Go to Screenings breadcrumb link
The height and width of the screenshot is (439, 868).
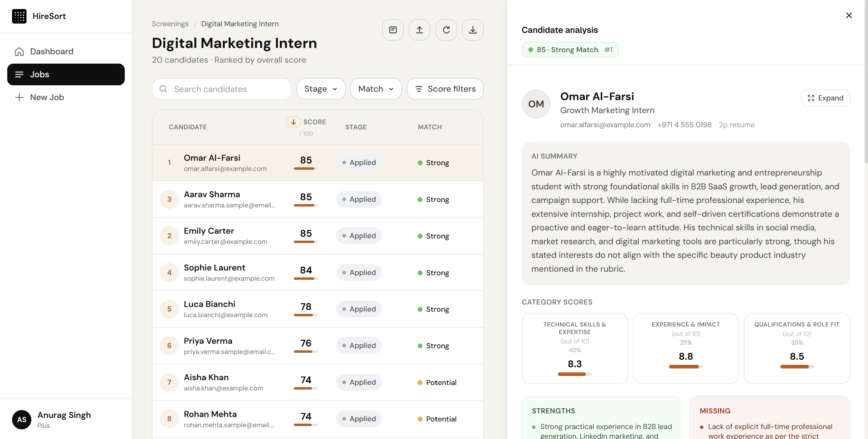(170, 24)
